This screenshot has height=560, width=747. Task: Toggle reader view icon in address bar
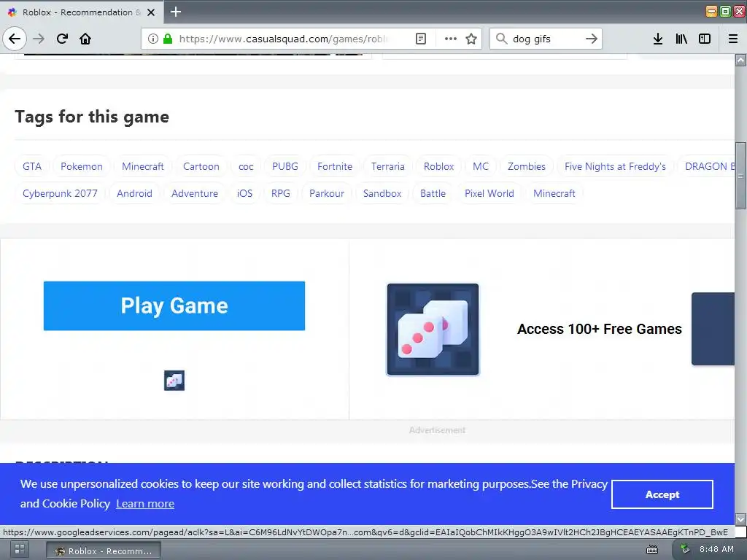(421, 39)
